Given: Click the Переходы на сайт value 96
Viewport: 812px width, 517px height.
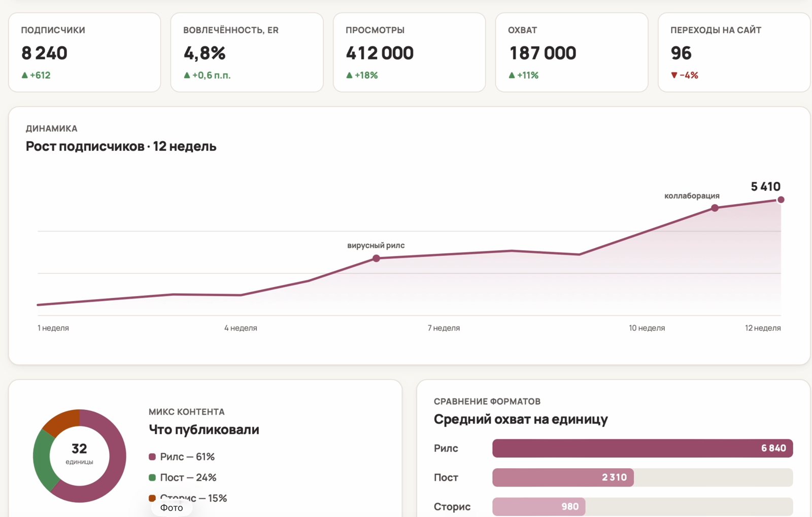Looking at the screenshot, I should pyautogui.click(x=681, y=53).
